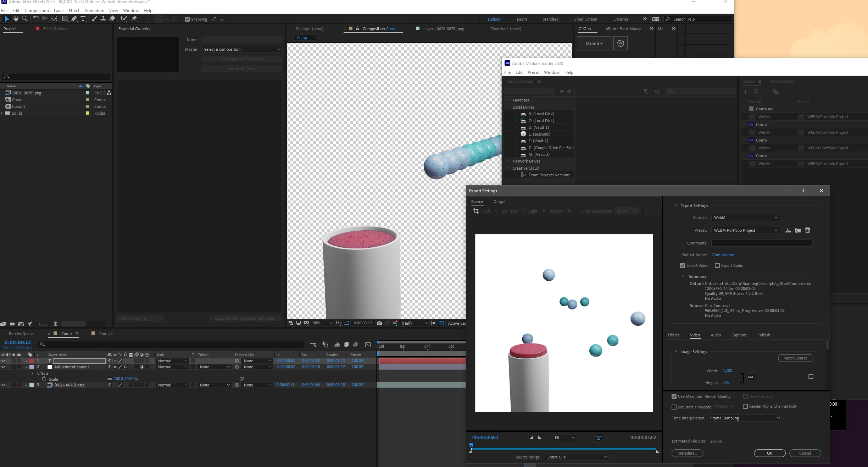The image size is (868, 467).
Task: Delete preset with trash icon
Action: pos(807,230)
